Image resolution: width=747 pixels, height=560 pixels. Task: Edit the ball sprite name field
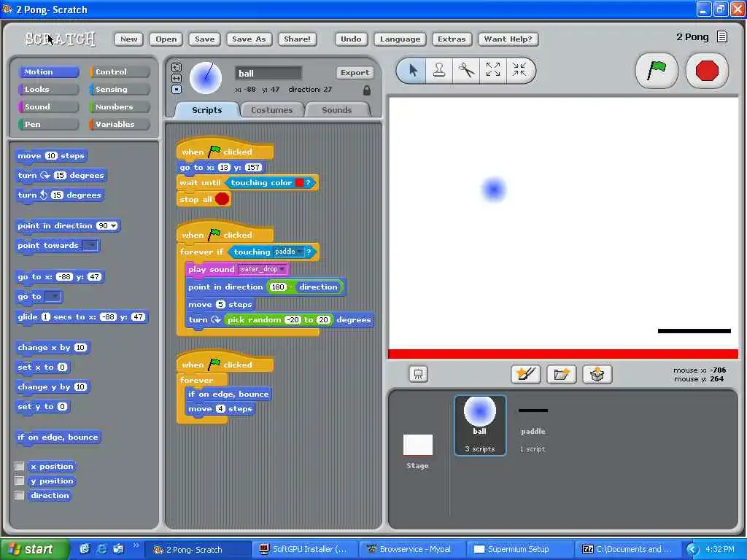268,74
